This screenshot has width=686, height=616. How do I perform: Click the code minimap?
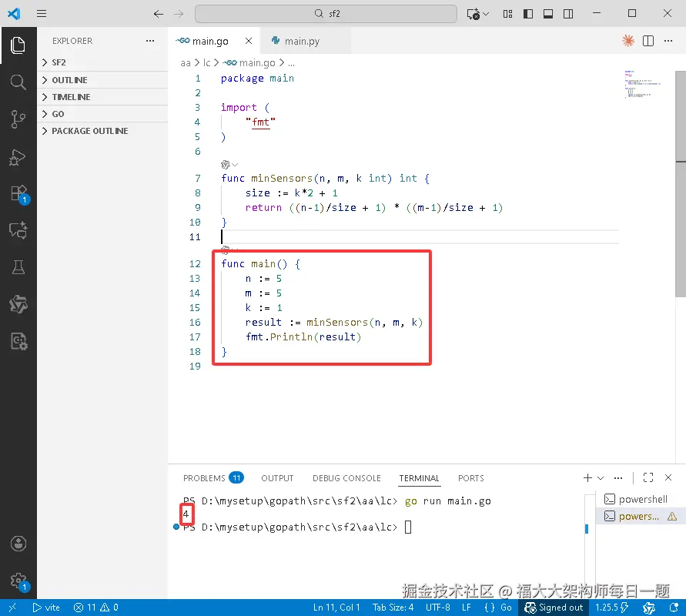[642, 84]
